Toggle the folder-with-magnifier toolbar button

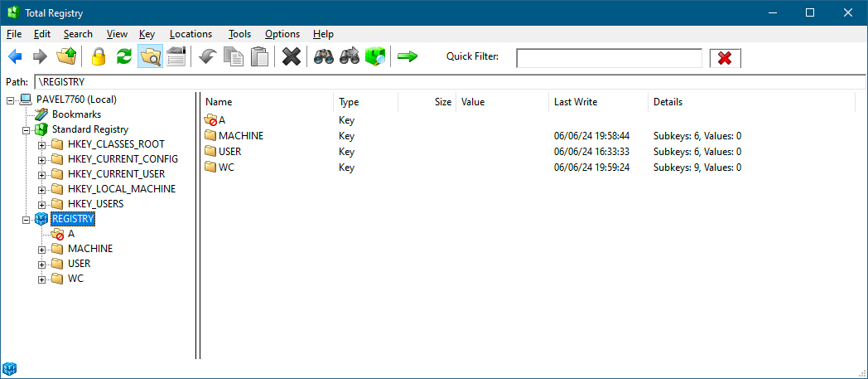point(150,56)
